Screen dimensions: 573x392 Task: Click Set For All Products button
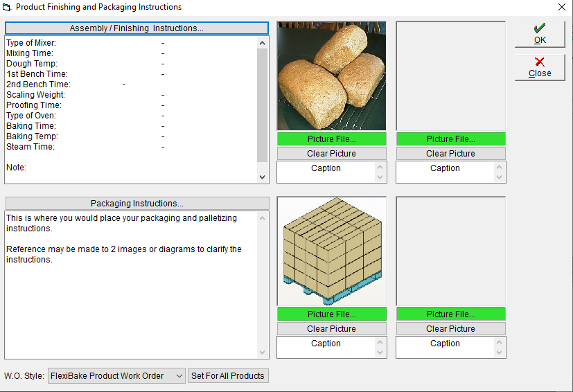[228, 376]
